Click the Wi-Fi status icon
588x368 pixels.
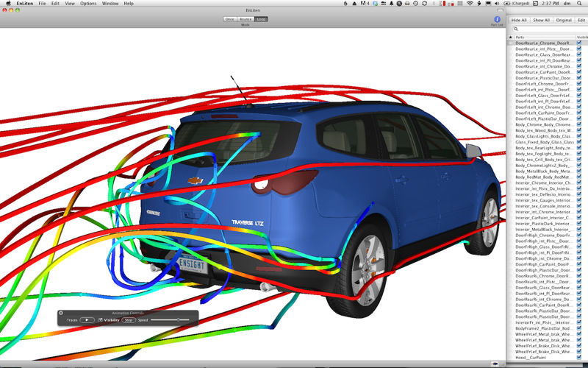[469, 4]
